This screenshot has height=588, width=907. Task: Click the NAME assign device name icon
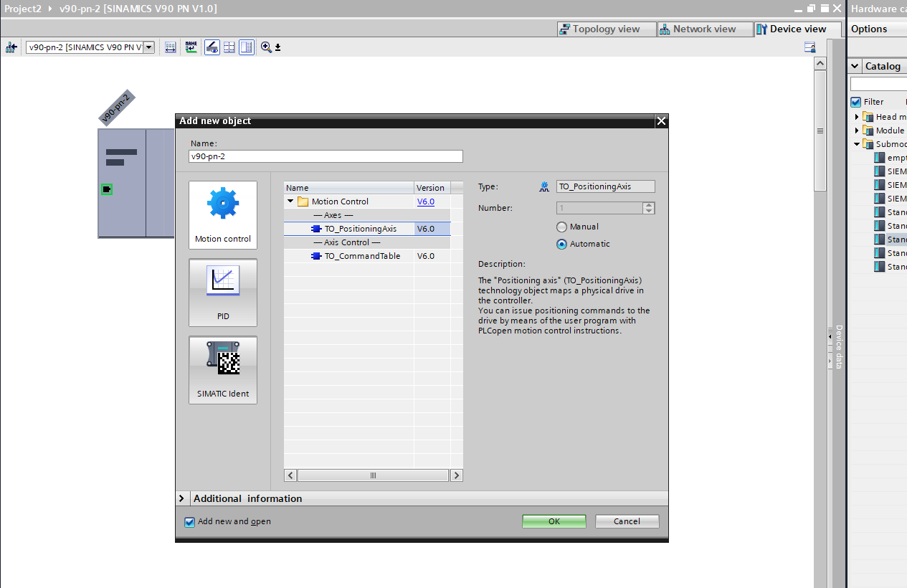point(191,47)
